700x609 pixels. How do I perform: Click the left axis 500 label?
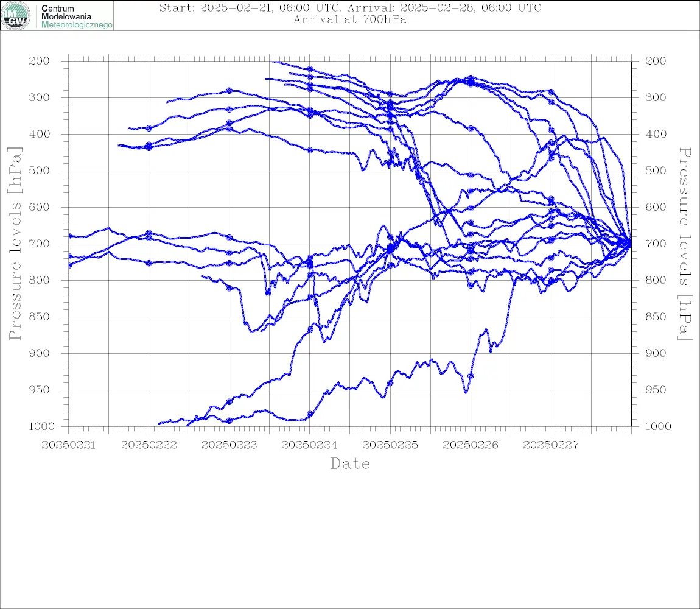pyautogui.click(x=40, y=171)
